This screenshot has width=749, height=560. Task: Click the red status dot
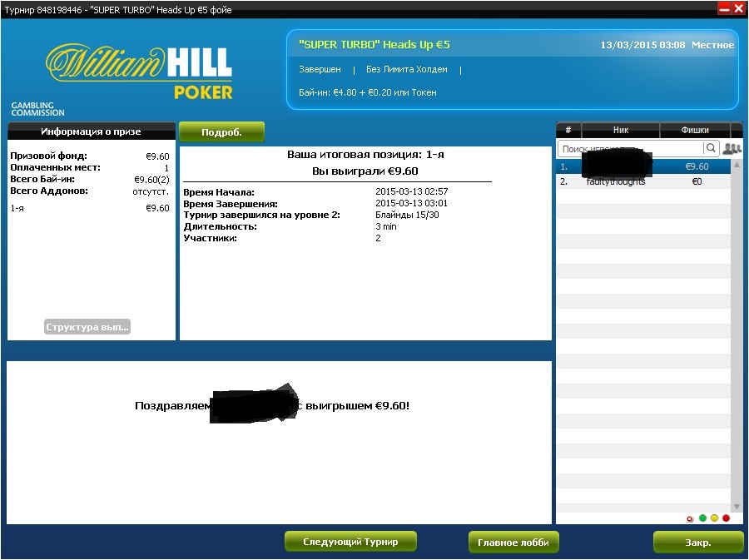726,518
